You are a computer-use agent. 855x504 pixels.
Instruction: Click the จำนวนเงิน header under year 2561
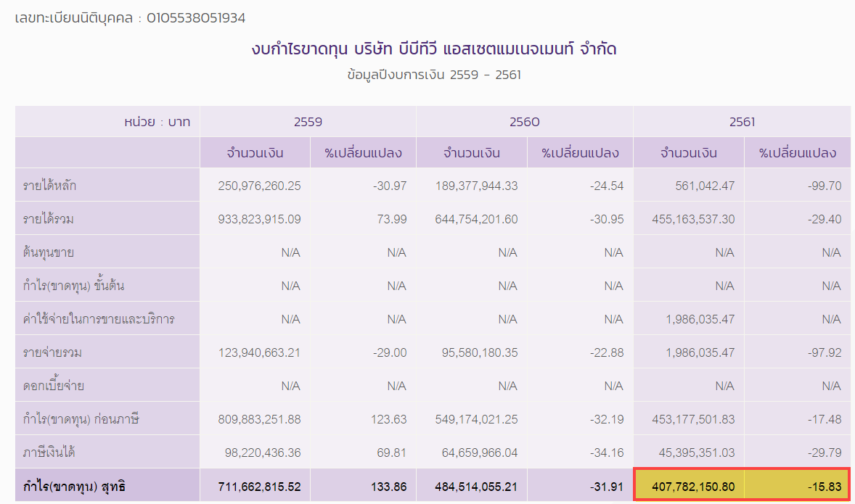pos(689,152)
